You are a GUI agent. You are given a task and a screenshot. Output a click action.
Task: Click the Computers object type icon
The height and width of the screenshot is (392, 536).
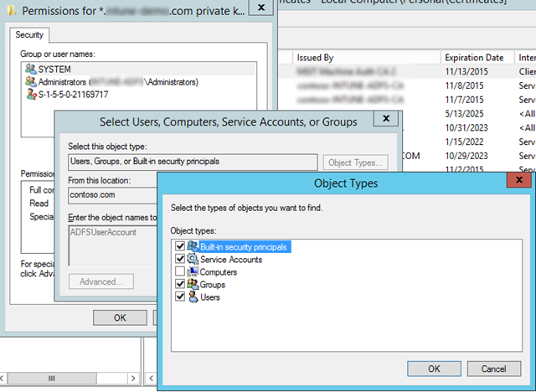click(192, 272)
